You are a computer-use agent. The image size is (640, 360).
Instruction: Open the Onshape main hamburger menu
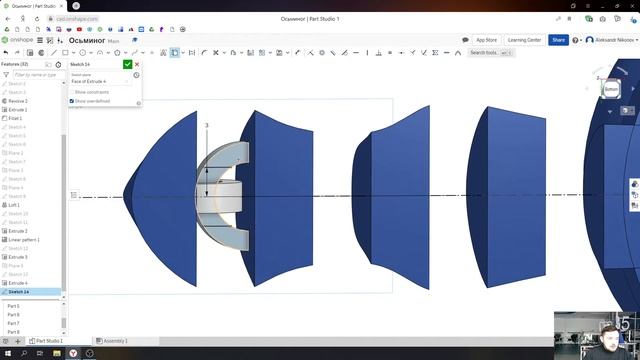(x=40, y=40)
